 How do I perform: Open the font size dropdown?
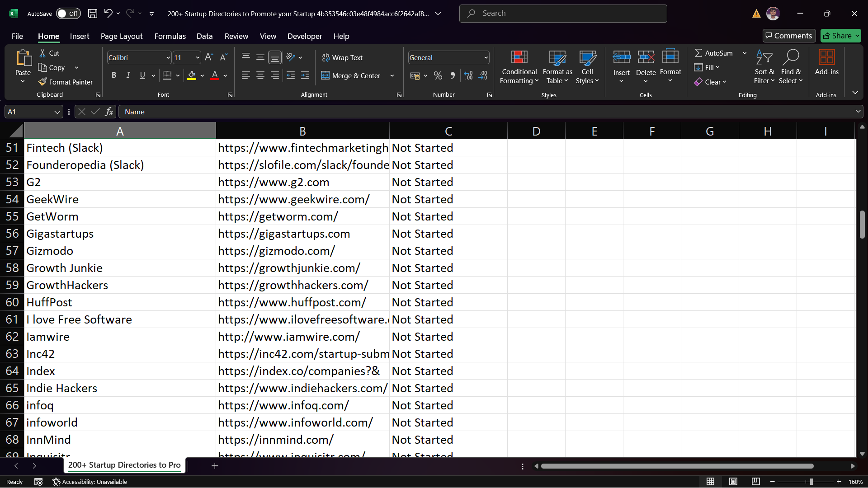coord(198,58)
